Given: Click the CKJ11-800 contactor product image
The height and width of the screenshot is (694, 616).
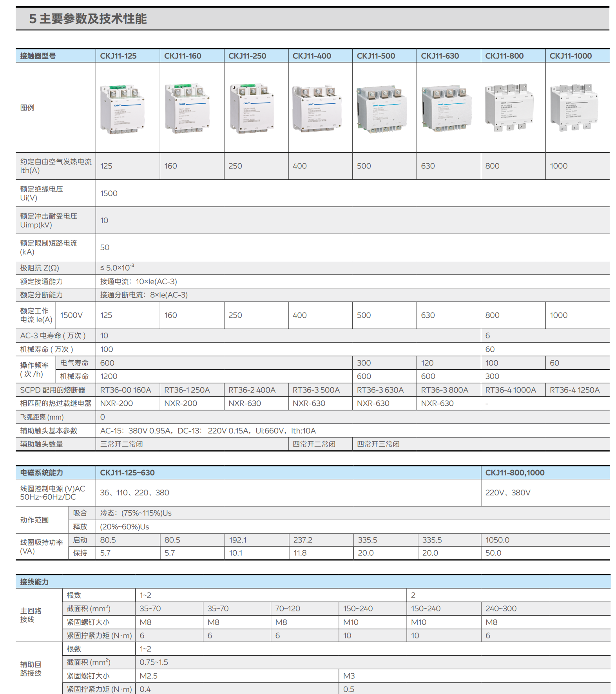Looking at the screenshot, I should (509, 107).
